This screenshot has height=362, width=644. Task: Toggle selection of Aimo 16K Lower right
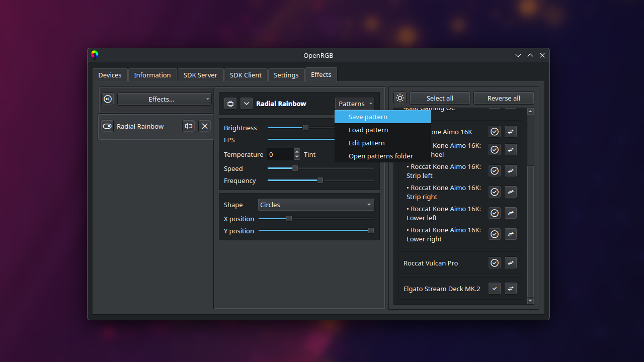(495, 234)
